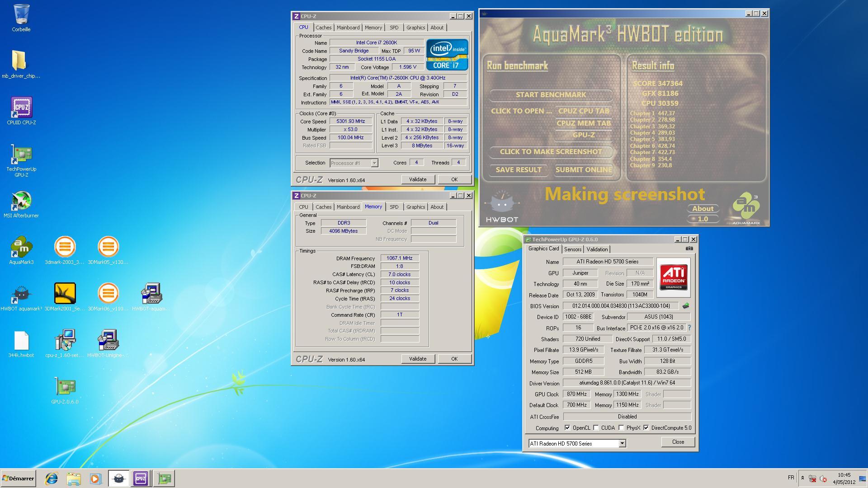Open Démarrer start menu
The width and height of the screenshot is (868, 488).
18,479
